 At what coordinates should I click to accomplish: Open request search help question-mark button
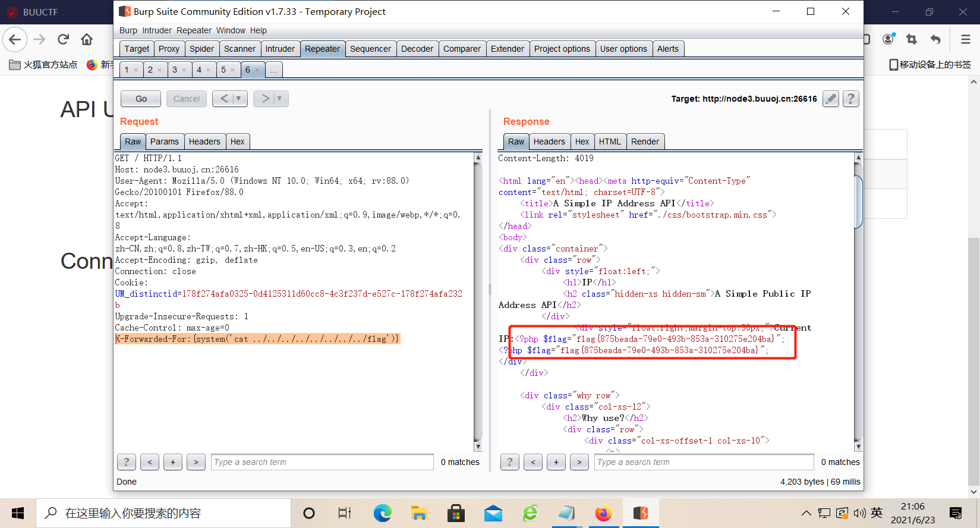point(126,462)
